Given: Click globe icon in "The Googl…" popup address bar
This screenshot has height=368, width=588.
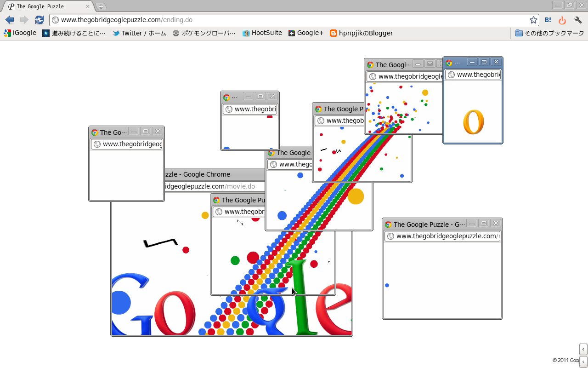Looking at the screenshot, I should point(373,76).
